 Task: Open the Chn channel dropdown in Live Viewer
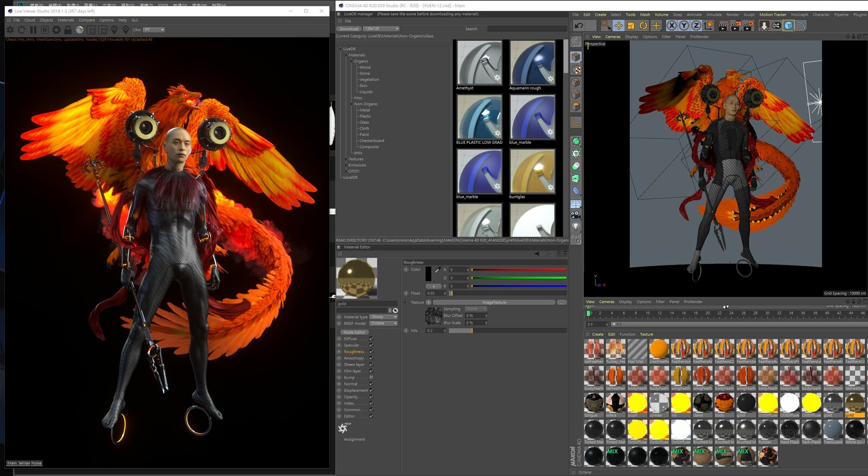coord(154,30)
